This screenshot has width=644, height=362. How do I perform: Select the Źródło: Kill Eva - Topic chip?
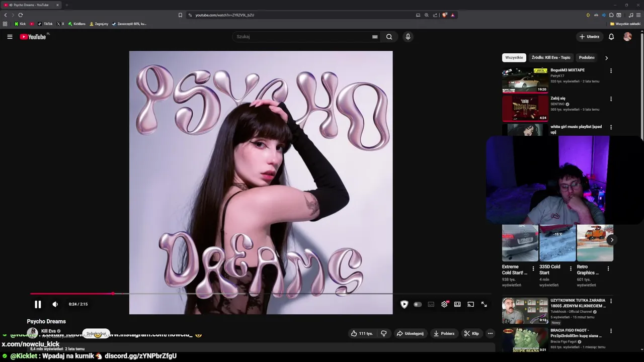click(551, 57)
